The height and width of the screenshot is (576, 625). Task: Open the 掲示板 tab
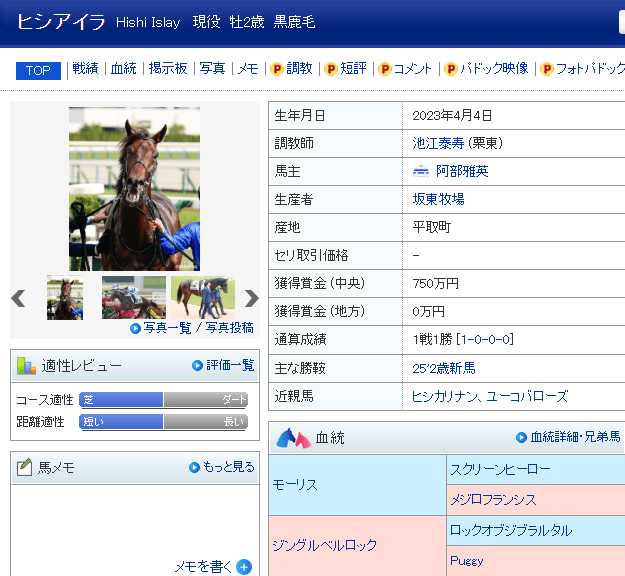coord(168,69)
